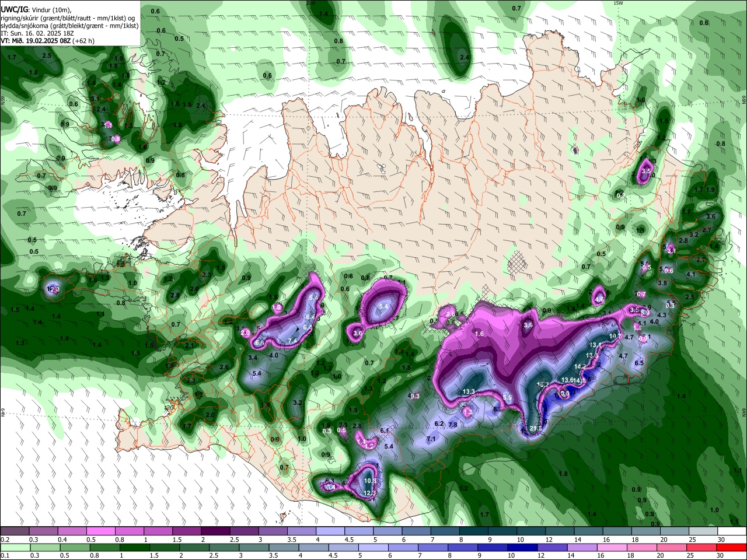Click the '4.3' value in the east fjords
The image size is (747, 560).
point(662,315)
